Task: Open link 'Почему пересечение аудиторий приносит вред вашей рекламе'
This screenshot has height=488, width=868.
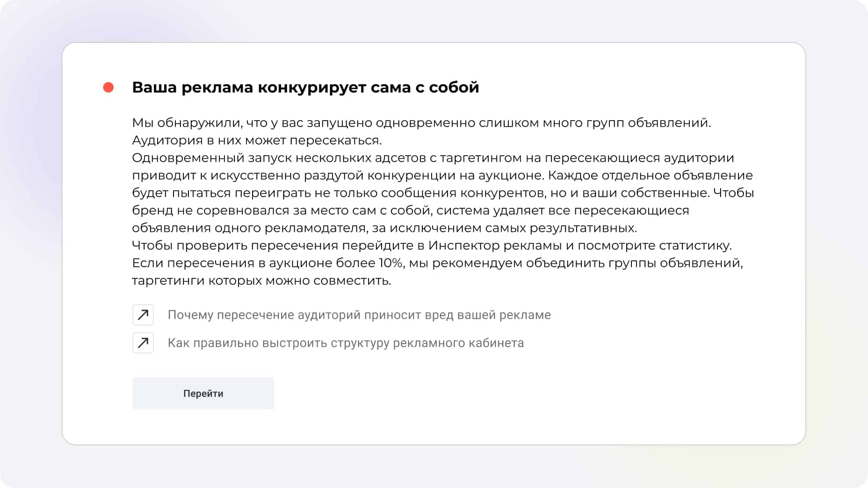Action: [359, 315]
